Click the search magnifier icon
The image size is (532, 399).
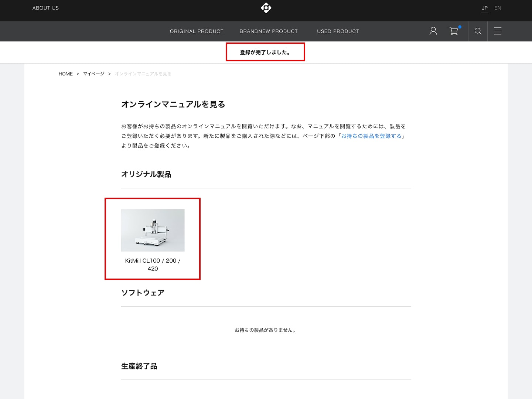(x=478, y=31)
